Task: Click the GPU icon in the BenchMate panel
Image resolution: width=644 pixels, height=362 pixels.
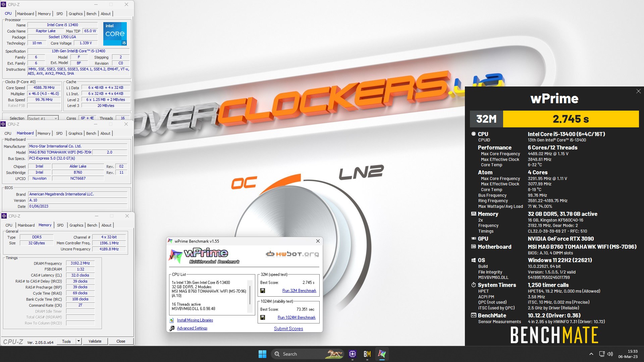Action: click(473, 239)
